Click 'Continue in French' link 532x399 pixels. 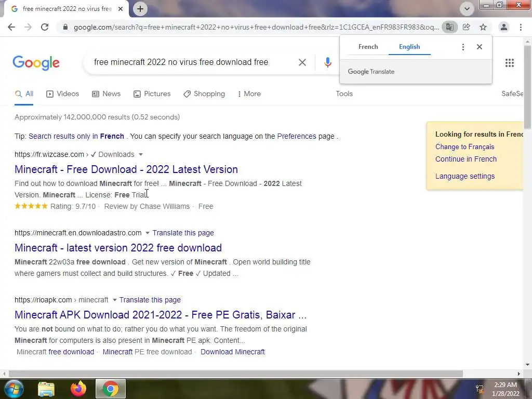(466, 159)
